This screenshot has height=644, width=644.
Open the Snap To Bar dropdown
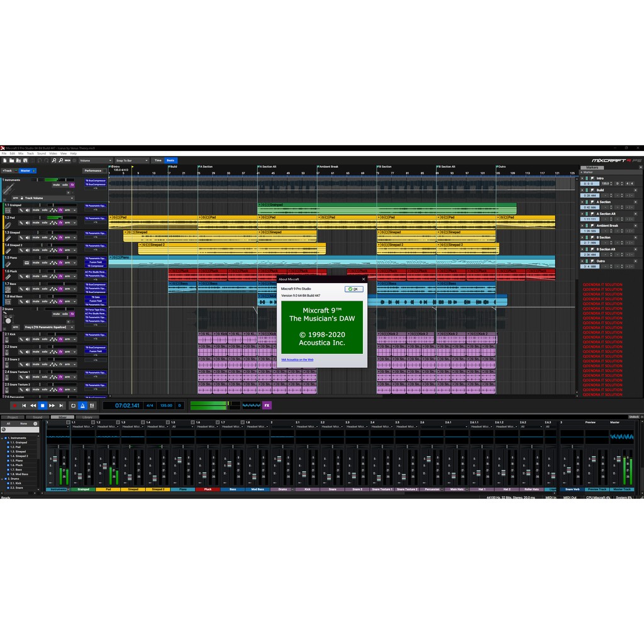(131, 160)
